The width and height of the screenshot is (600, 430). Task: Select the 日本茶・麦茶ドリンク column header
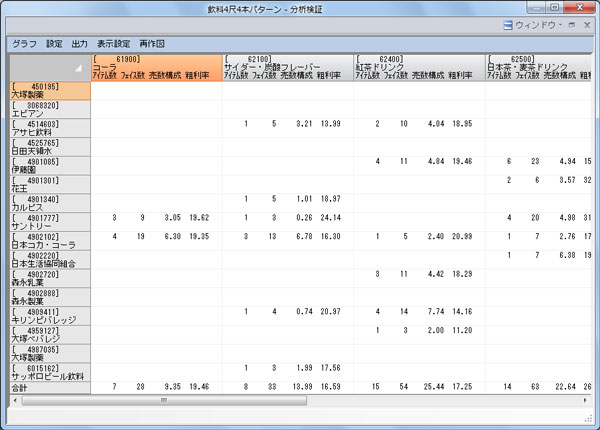coord(538,68)
